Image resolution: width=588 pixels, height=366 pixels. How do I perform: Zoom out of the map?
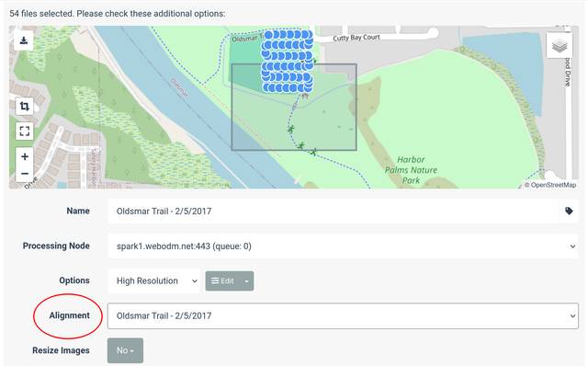(x=25, y=174)
